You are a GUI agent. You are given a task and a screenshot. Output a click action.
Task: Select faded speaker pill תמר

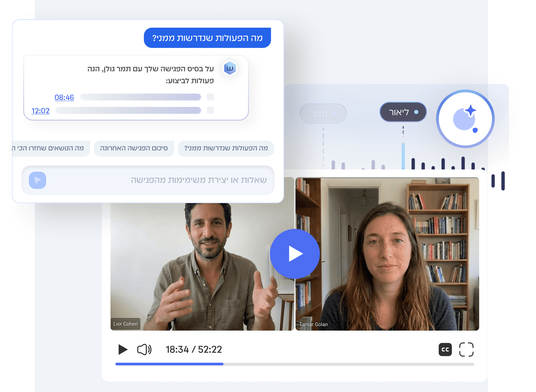323,114
